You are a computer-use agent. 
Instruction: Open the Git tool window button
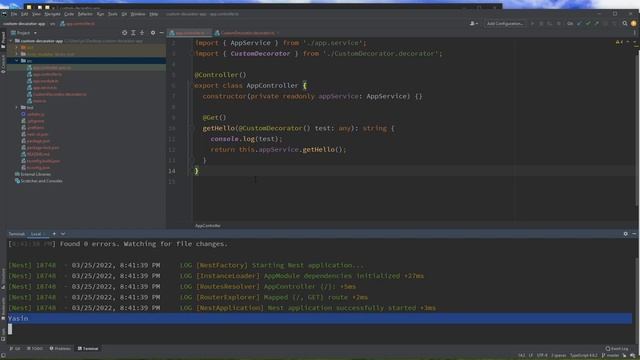(15, 349)
